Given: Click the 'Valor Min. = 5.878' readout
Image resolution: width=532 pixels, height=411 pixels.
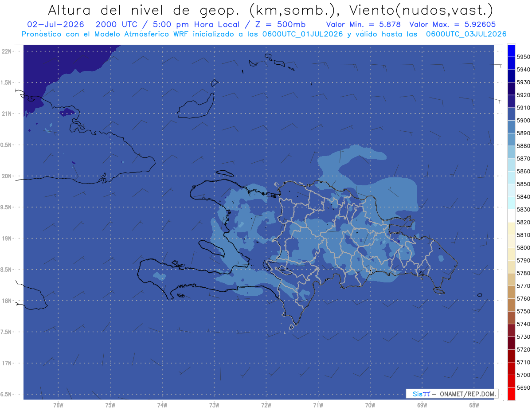Looking at the screenshot, I should [363, 24].
